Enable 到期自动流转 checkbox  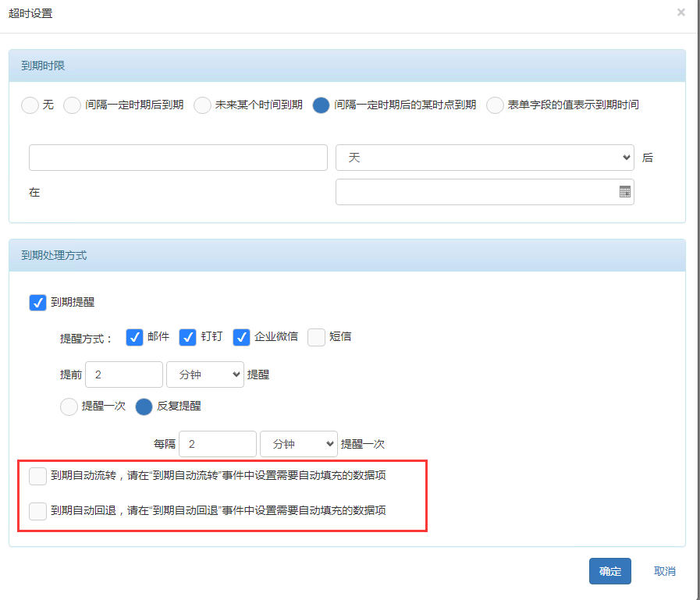[x=37, y=476]
